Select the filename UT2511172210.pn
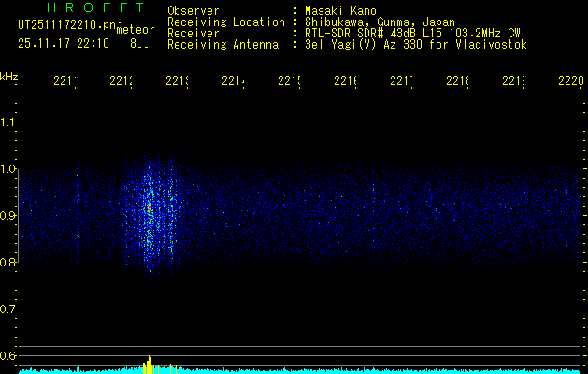 [66, 25]
